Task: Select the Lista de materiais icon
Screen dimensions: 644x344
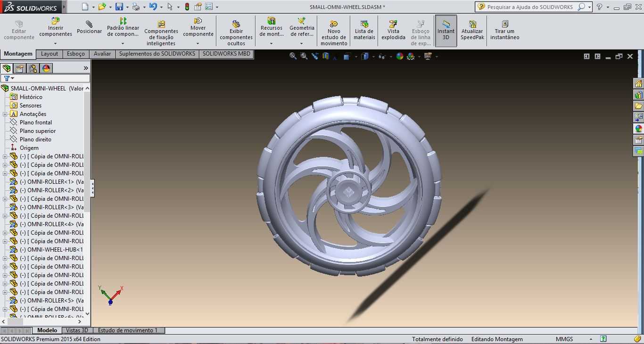Action: (364, 30)
